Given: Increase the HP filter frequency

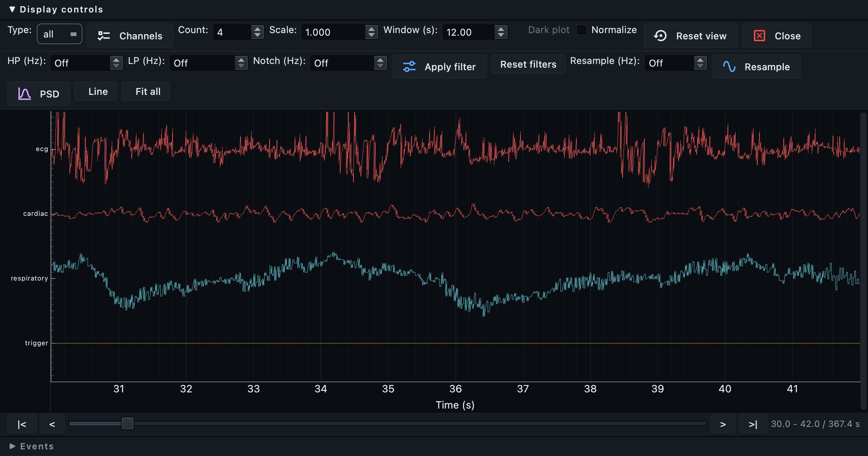Looking at the screenshot, I should click(x=116, y=60).
